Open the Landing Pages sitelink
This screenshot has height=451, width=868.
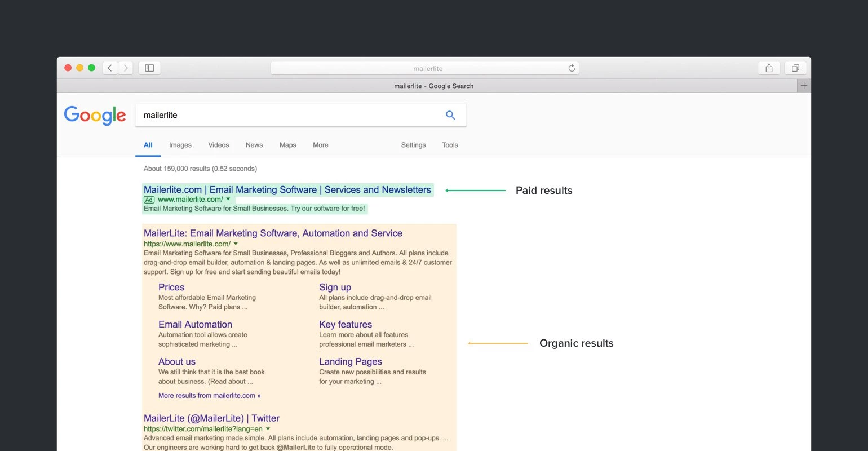point(350,361)
